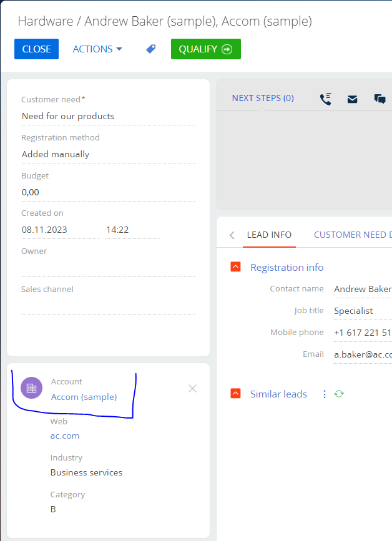
Task: Refresh the Similar leads list
Action: pos(339,394)
